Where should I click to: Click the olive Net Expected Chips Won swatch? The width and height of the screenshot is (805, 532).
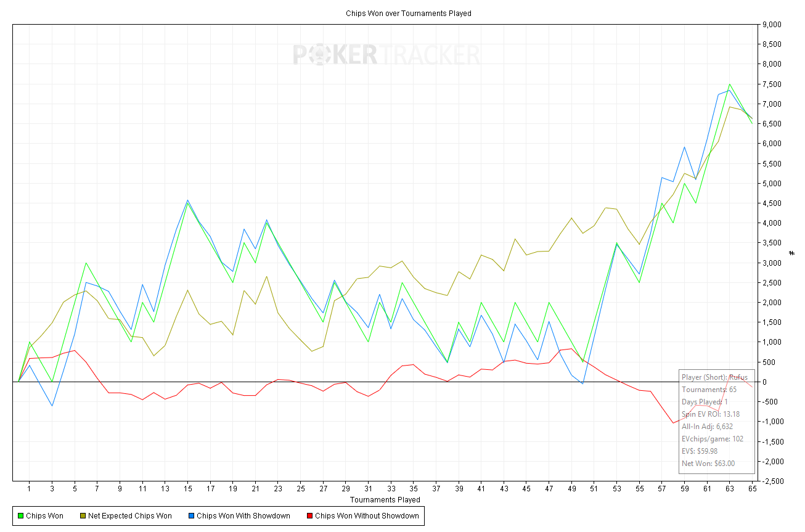point(82,516)
